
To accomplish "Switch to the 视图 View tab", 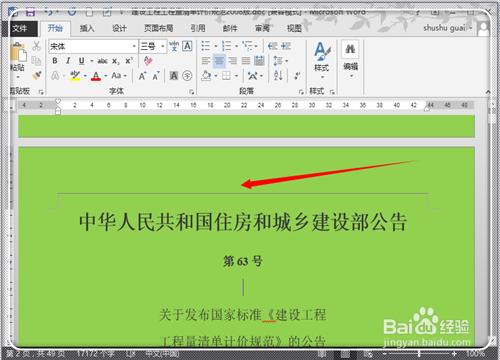I will [x=294, y=28].
